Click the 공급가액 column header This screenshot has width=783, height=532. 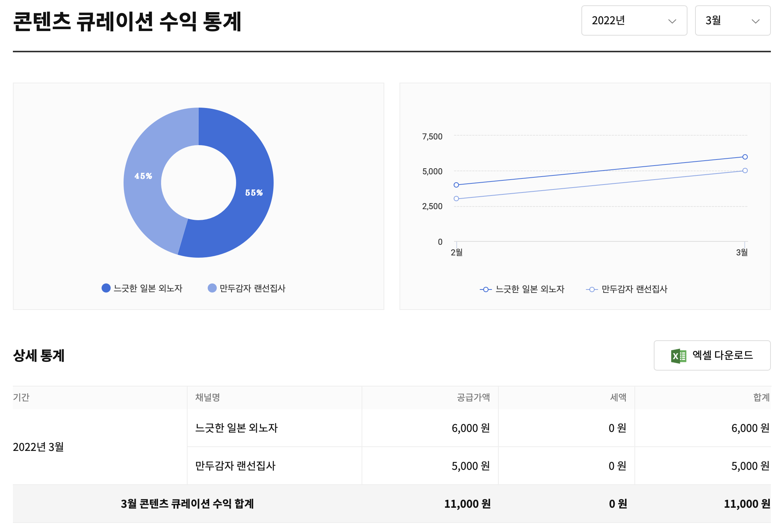click(x=473, y=397)
